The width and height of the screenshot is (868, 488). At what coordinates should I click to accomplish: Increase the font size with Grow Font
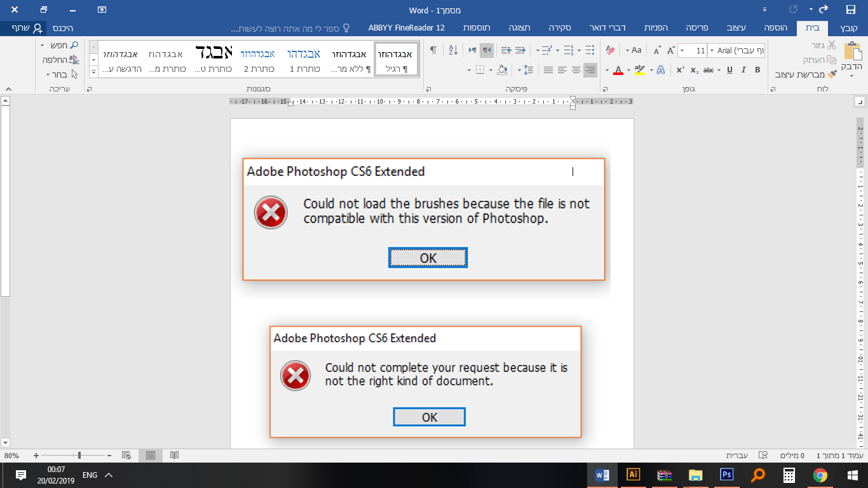[x=671, y=50]
